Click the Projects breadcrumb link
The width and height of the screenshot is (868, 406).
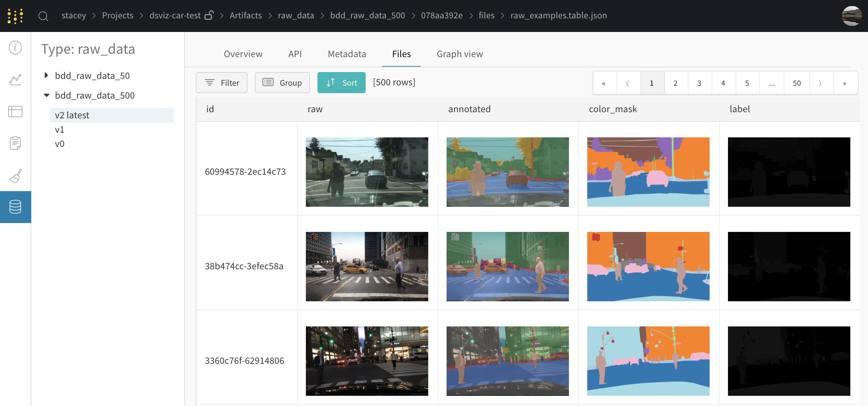(x=118, y=16)
